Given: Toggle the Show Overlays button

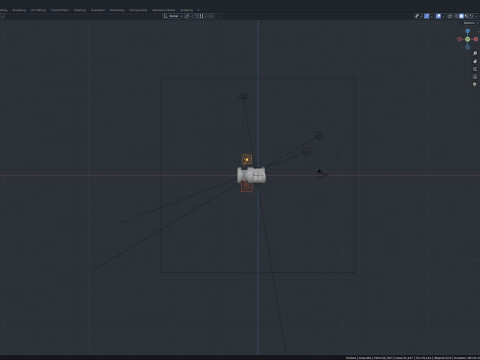Looking at the screenshot, I should pos(438,16).
